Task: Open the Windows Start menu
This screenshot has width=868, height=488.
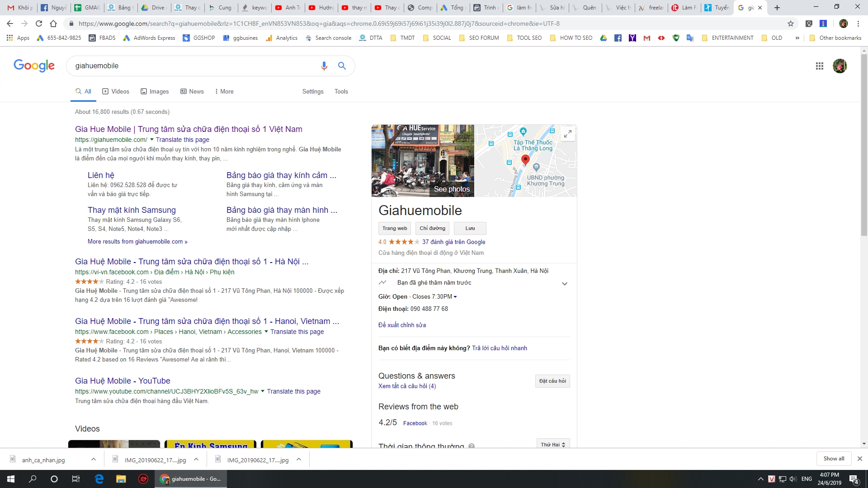Action: click(x=11, y=479)
